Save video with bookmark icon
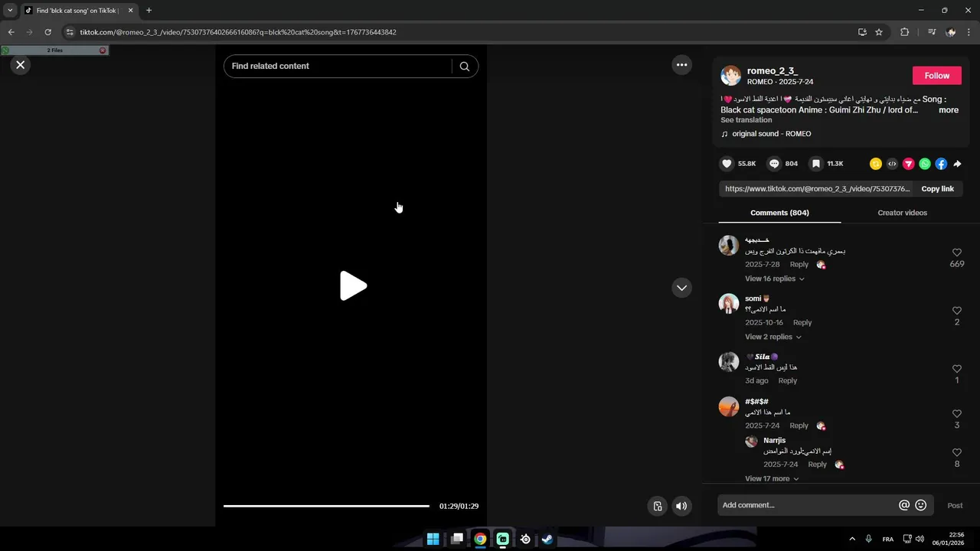 [x=816, y=164]
